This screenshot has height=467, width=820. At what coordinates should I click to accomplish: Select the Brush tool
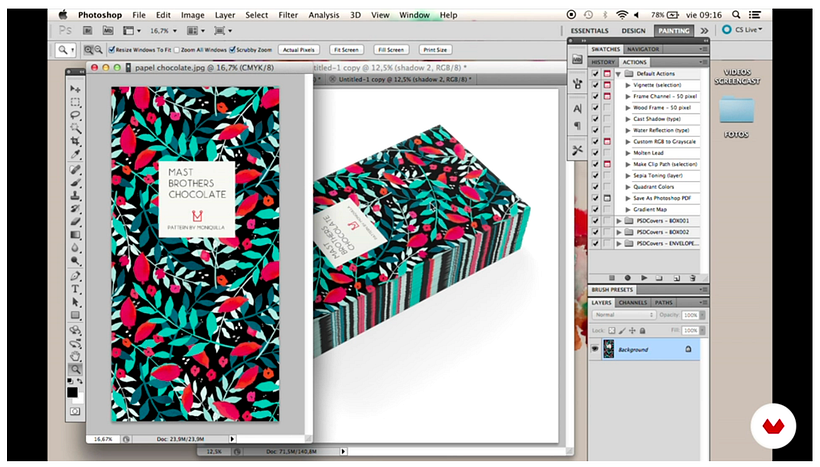click(x=75, y=183)
